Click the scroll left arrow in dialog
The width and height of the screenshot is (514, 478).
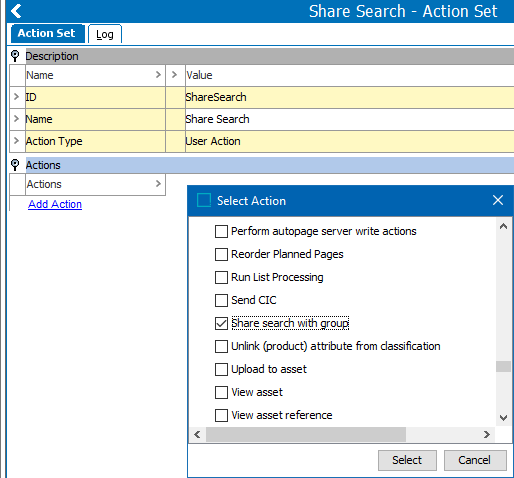coord(197,434)
